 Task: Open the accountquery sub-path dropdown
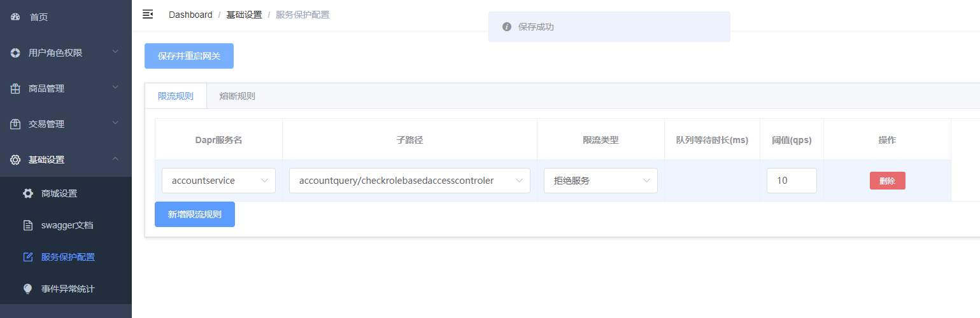[x=409, y=181]
